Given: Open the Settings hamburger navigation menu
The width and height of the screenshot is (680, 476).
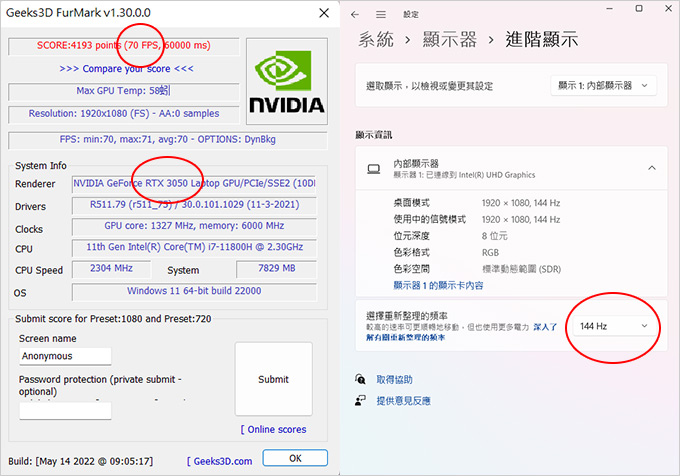Looking at the screenshot, I should coord(381,15).
